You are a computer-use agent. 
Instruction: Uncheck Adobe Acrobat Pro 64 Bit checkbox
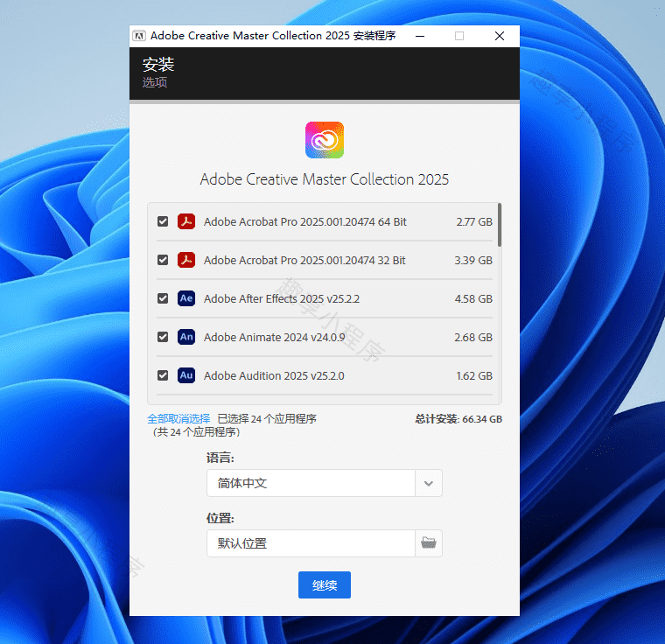(x=163, y=221)
